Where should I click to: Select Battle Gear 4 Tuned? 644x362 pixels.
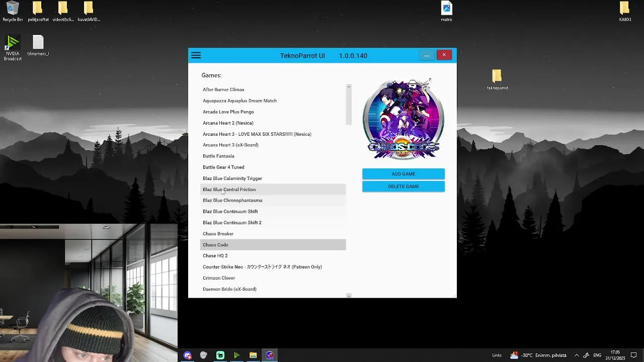[273, 167]
